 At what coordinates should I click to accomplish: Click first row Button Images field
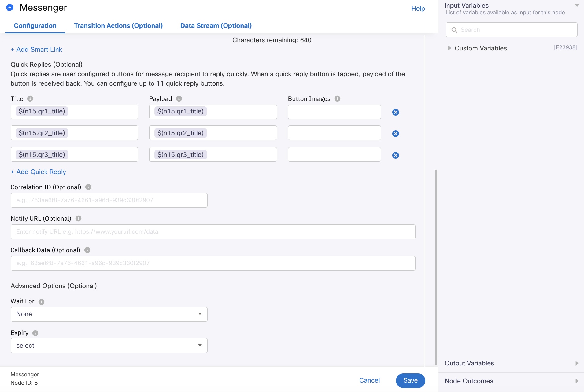pyautogui.click(x=334, y=112)
